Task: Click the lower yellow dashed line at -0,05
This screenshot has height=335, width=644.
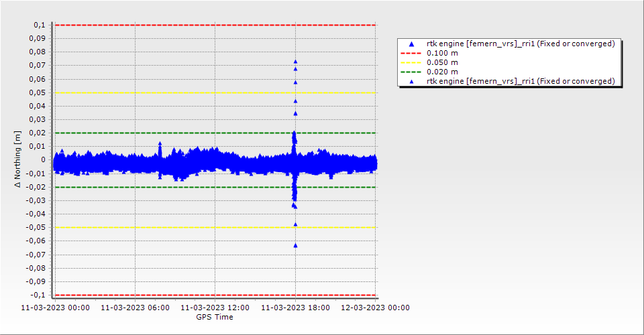Action: [x=201, y=227]
